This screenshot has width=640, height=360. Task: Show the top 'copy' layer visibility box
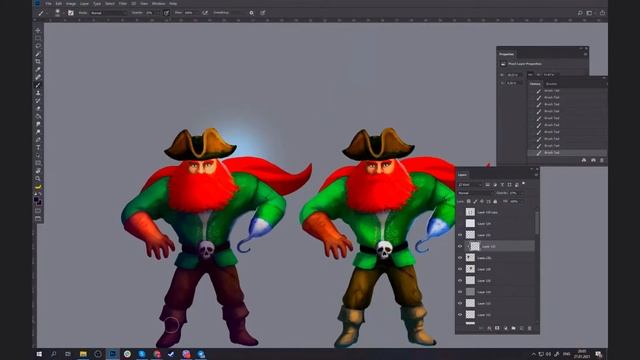tap(460, 212)
